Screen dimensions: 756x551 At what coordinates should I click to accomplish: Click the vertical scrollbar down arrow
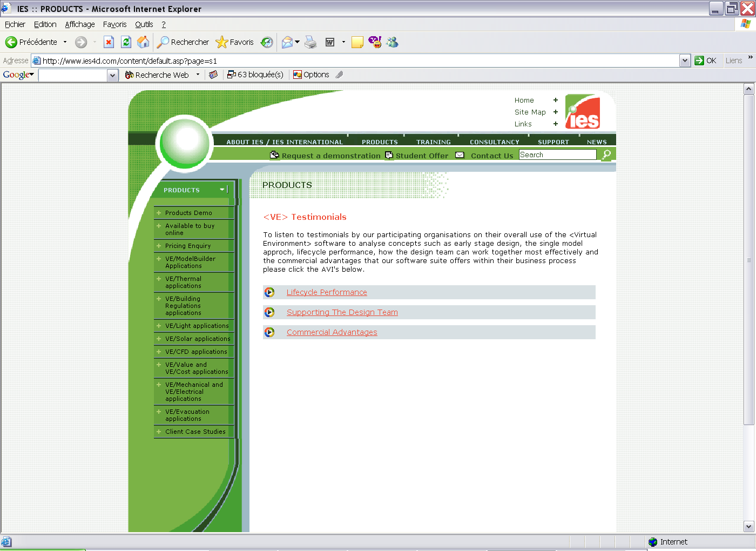point(748,526)
